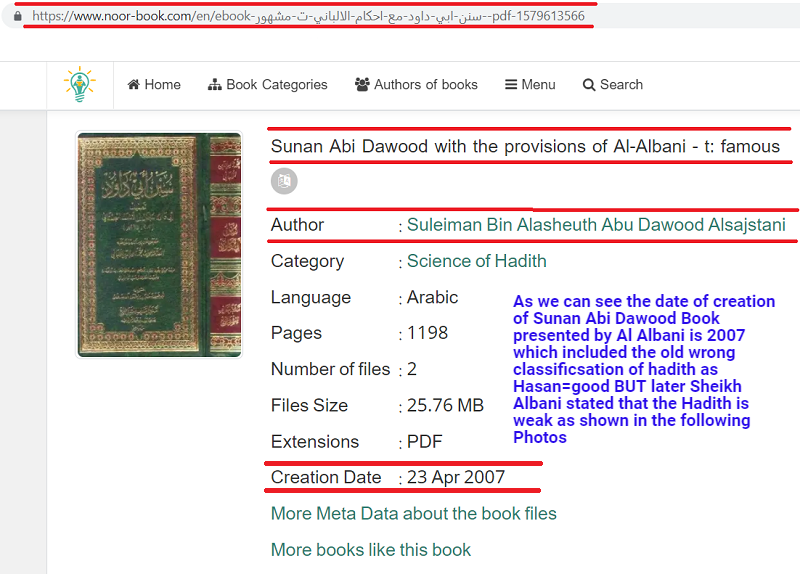Open author Suleiman Bin Alasheuth link
Screen dimensions: 800x574
pyautogui.click(x=596, y=225)
